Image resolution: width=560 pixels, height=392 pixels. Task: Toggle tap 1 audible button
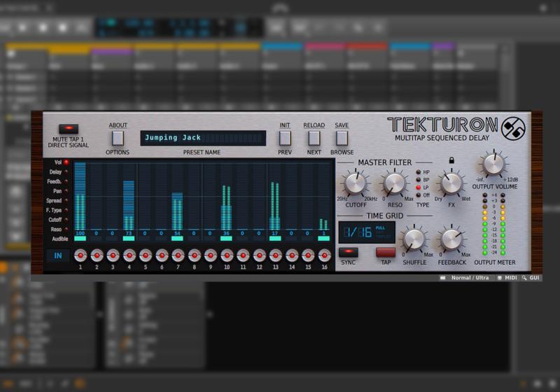(80, 239)
